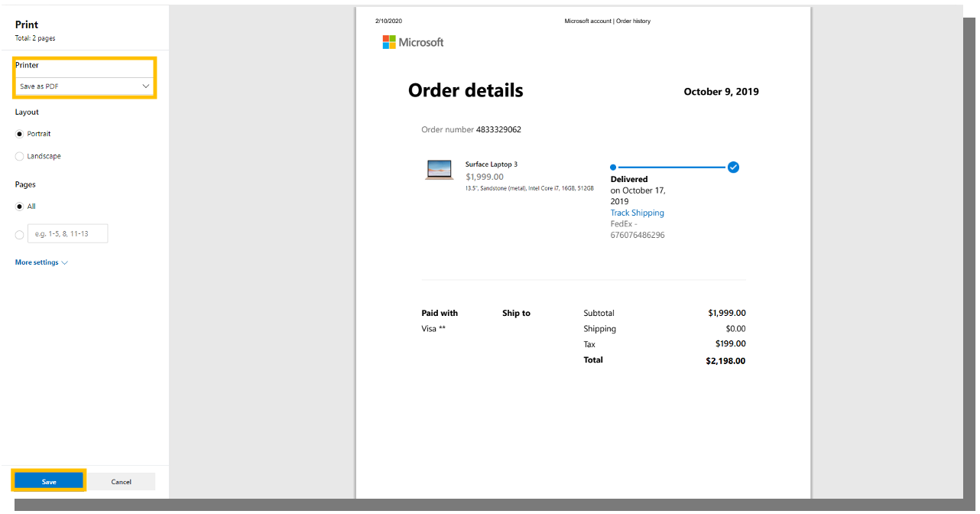
Task: Click the Surface Laptop 3 product image
Action: tap(440, 170)
